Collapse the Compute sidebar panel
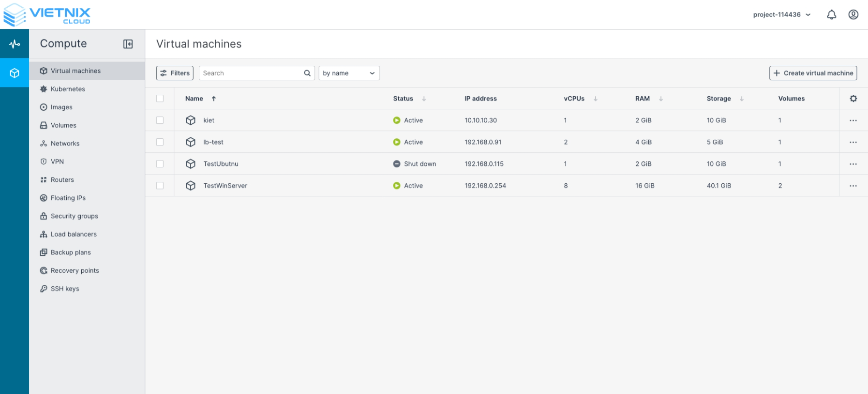Screen dimensions: 868x394 tap(128, 44)
